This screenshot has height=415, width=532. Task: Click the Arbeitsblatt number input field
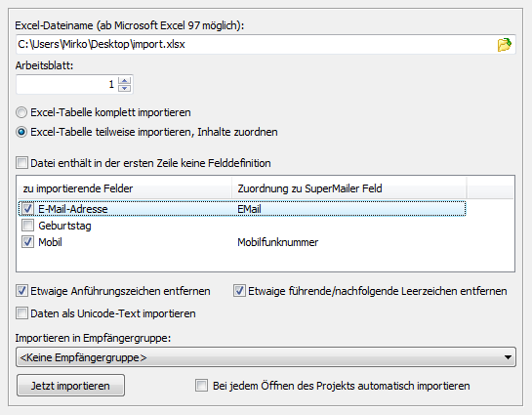click(66, 84)
